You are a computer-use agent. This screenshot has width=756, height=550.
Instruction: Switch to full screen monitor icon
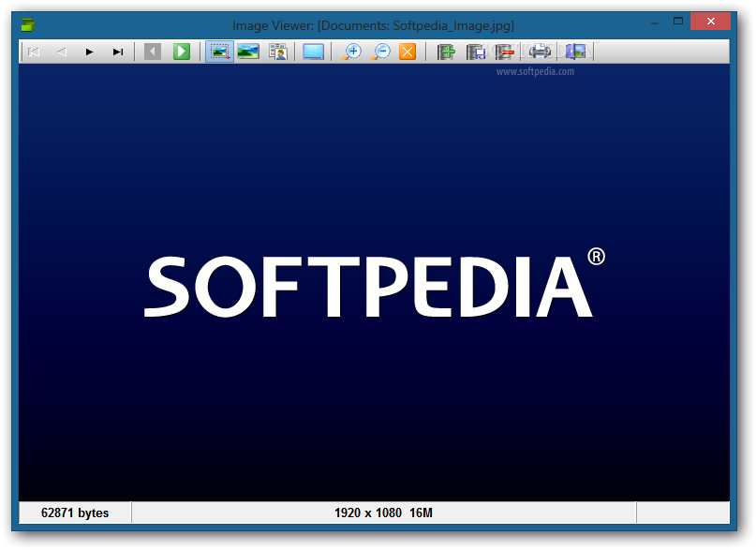[314, 52]
